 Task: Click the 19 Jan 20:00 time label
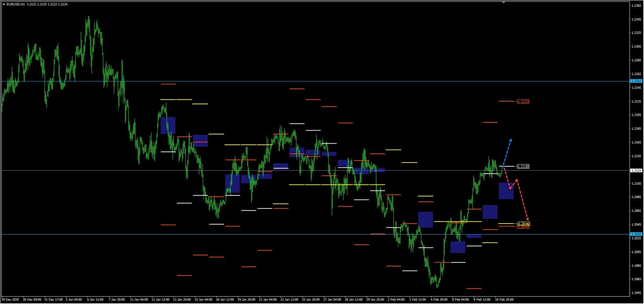[x=246, y=300]
